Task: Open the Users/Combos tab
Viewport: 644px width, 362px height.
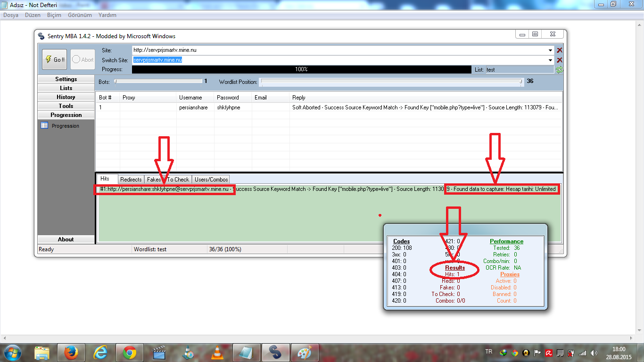Action: coord(211,180)
